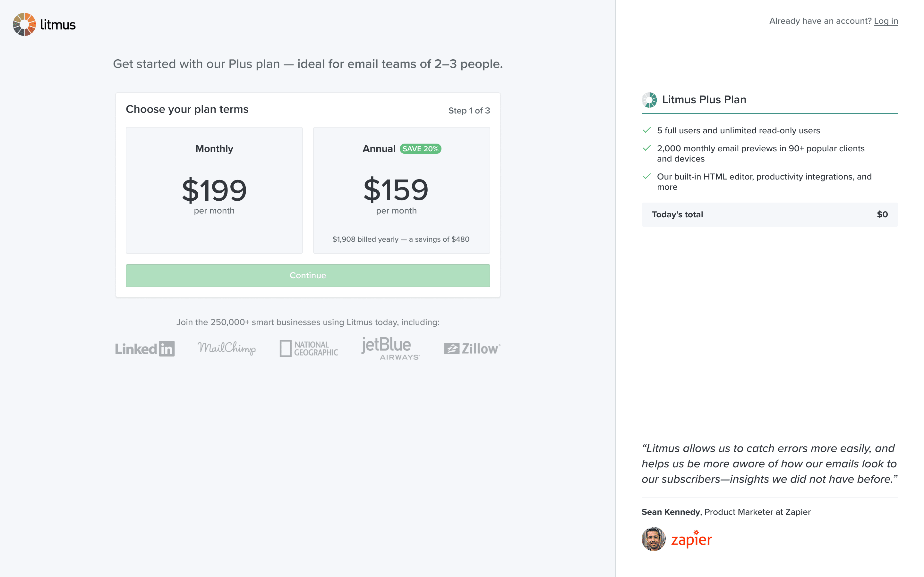Click the Choose your plan terms heading

point(187,110)
